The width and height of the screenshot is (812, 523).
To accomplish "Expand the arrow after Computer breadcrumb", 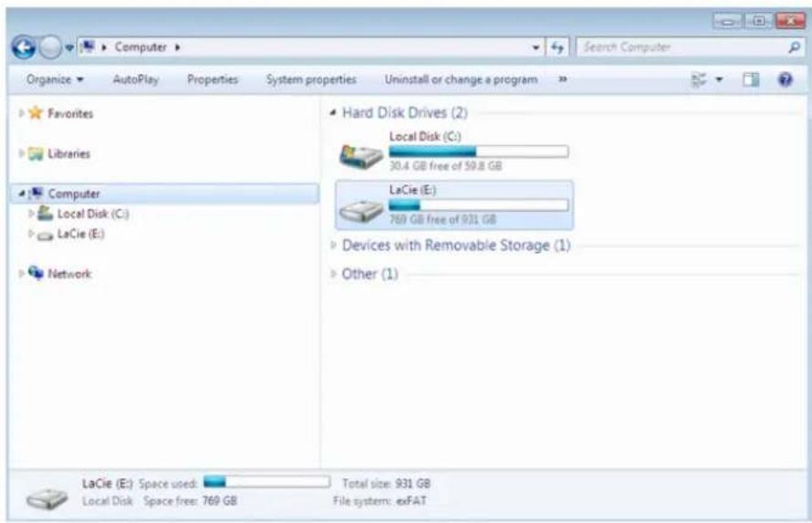I will [178, 47].
